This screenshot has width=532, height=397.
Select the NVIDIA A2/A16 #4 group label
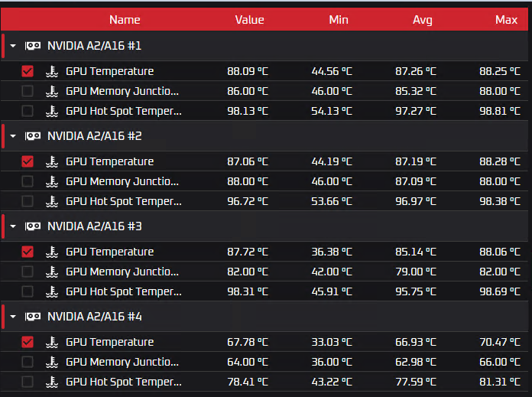tap(94, 317)
